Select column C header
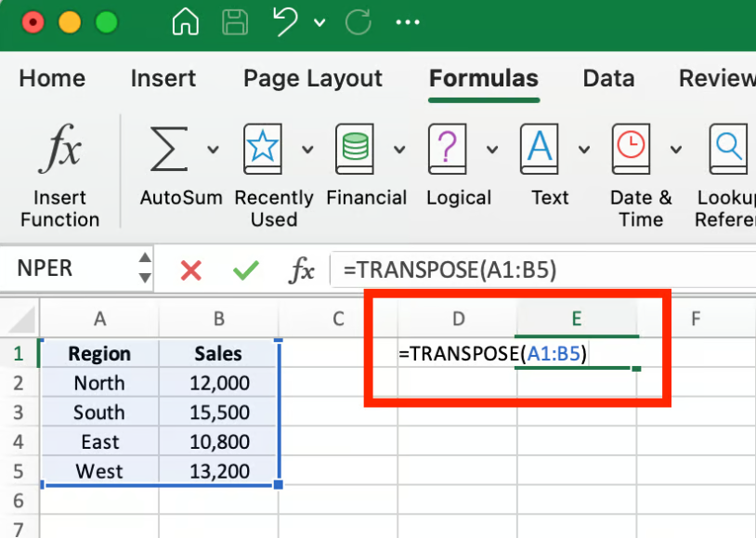756x538 pixels. [x=338, y=320]
